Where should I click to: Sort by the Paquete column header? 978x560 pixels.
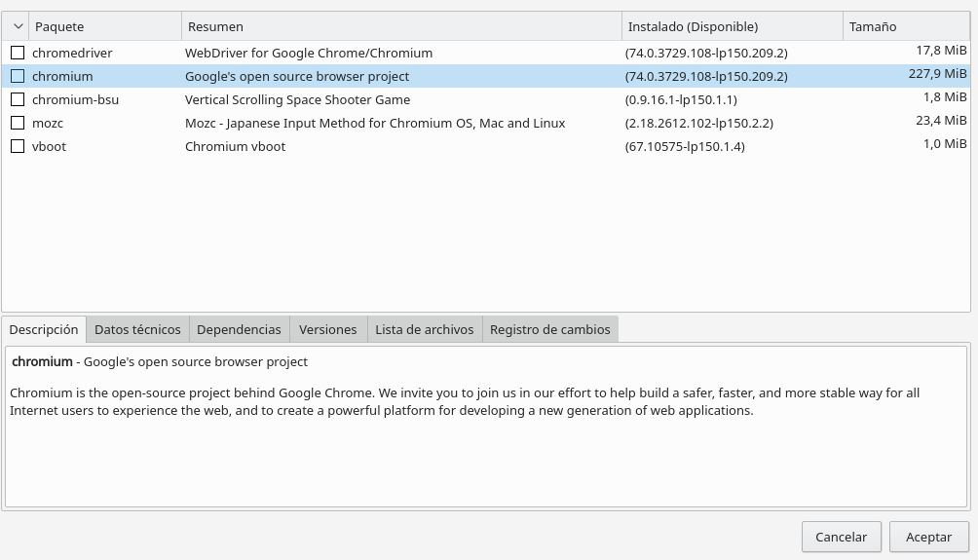(x=105, y=26)
